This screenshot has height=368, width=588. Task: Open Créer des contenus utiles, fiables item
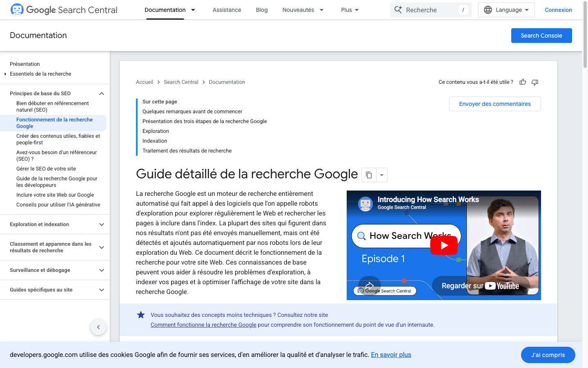(x=58, y=139)
